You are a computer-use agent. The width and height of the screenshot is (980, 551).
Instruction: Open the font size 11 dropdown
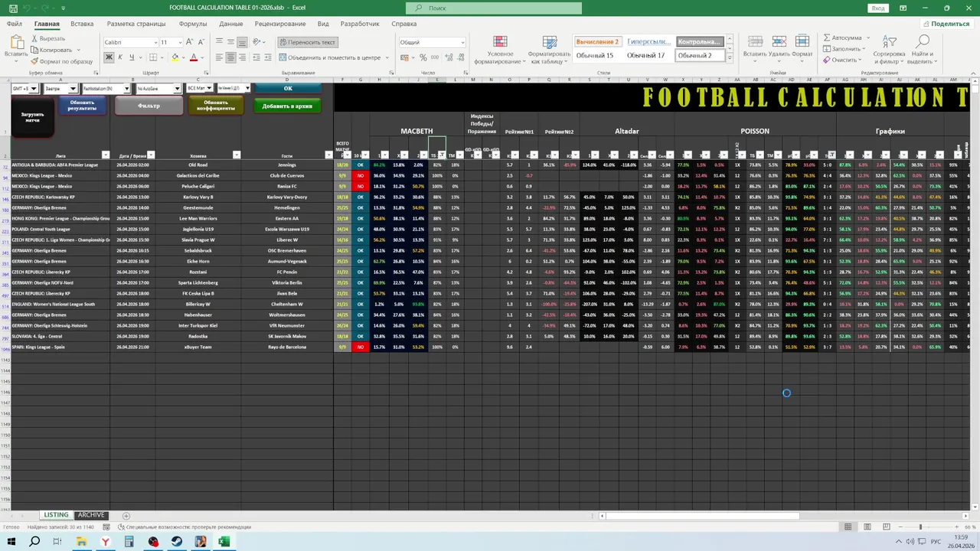178,42
